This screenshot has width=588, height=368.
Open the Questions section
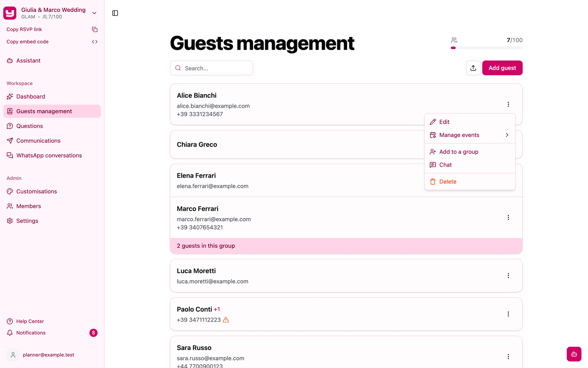point(52,126)
